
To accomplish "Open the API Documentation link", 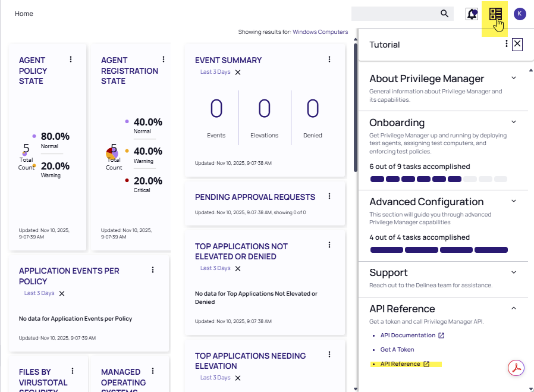I will pyautogui.click(x=408, y=335).
